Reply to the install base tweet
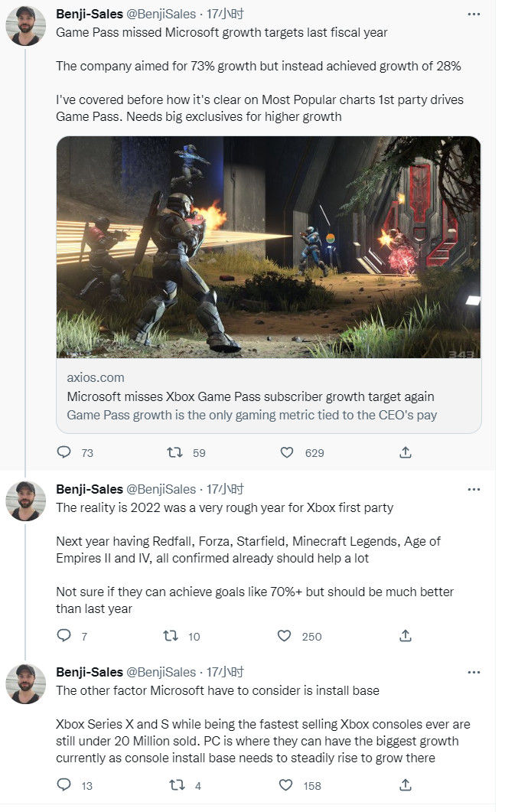The image size is (505, 812). [x=64, y=784]
